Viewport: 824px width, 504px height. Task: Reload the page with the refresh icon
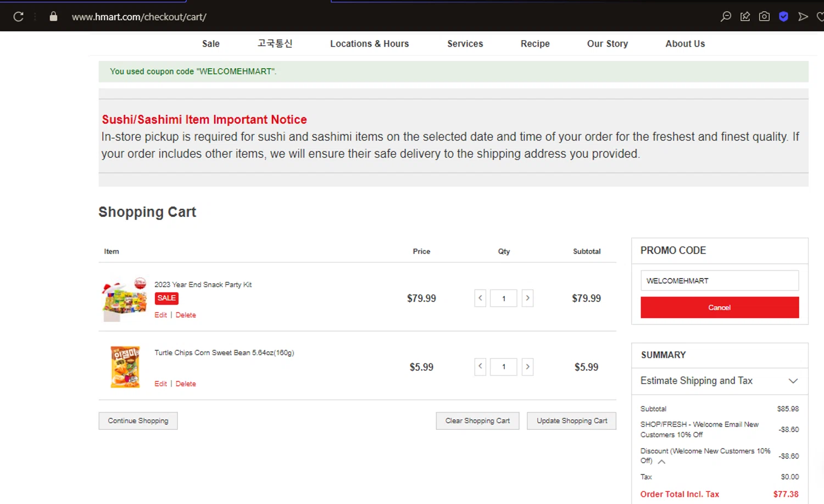coord(18,16)
